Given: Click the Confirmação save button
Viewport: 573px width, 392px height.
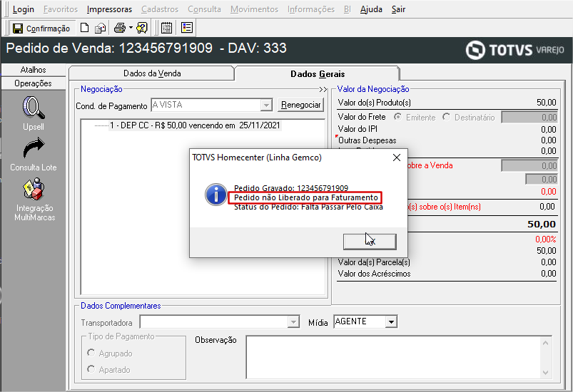Looking at the screenshot, I should (41, 28).
